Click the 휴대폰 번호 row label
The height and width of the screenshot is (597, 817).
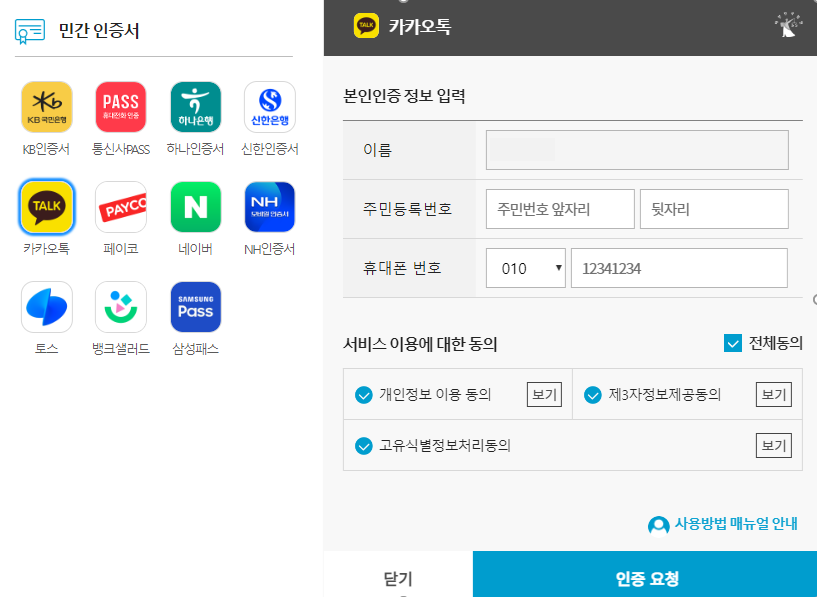(x=402, y=268)
